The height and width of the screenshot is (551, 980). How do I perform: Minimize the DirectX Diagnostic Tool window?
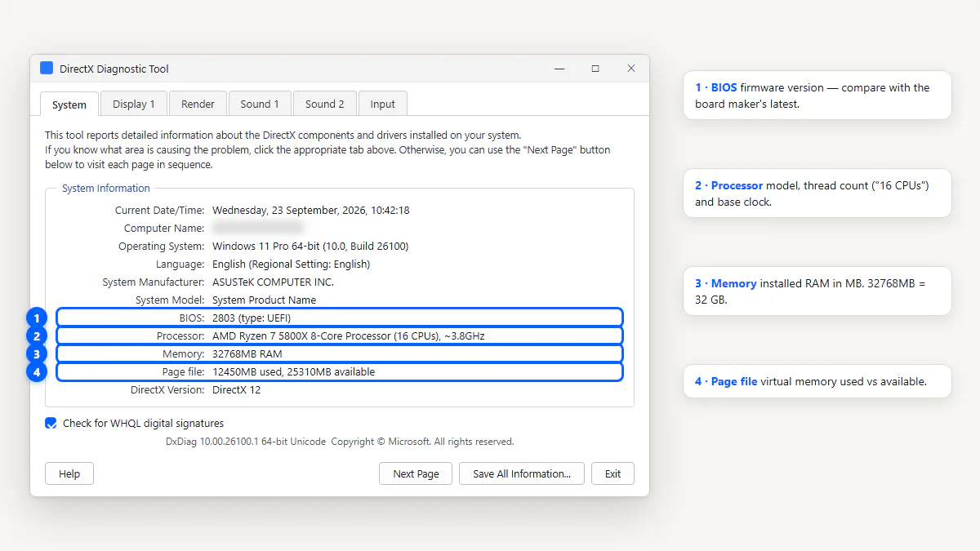click(x=559, y=69)
